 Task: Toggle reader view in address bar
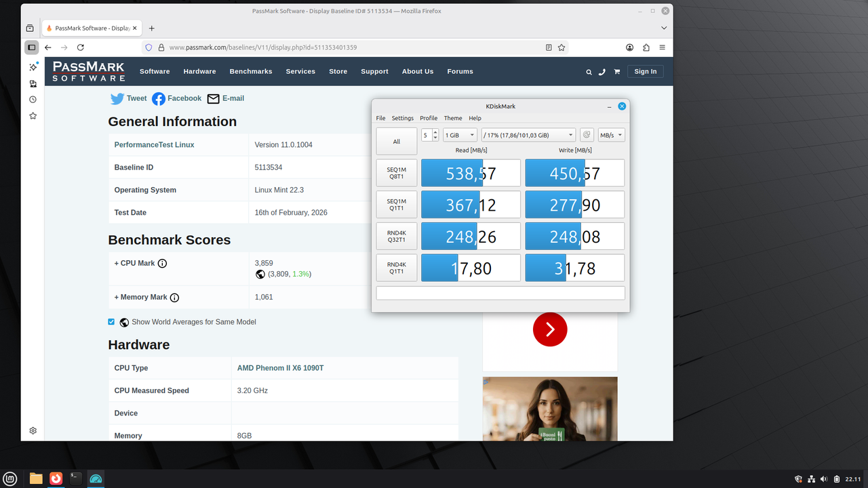(549, 47)
